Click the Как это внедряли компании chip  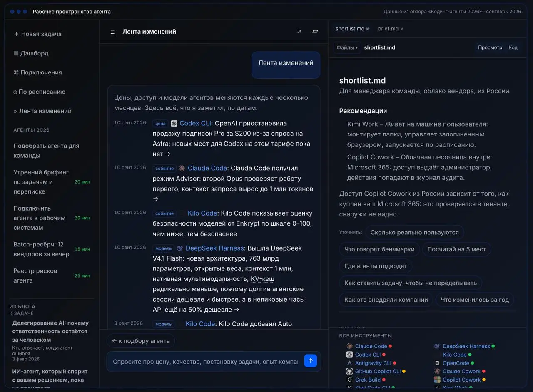point(386,300)
